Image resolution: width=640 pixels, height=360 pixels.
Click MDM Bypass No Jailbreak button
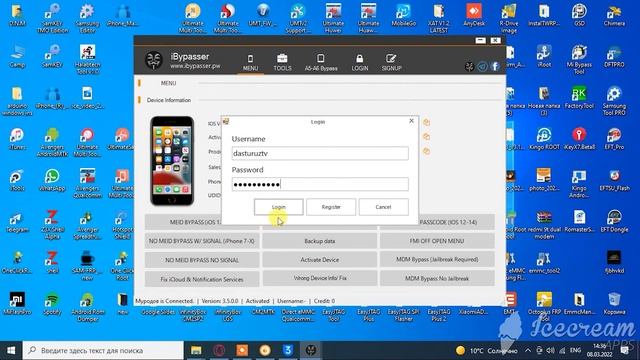(437, 278)
